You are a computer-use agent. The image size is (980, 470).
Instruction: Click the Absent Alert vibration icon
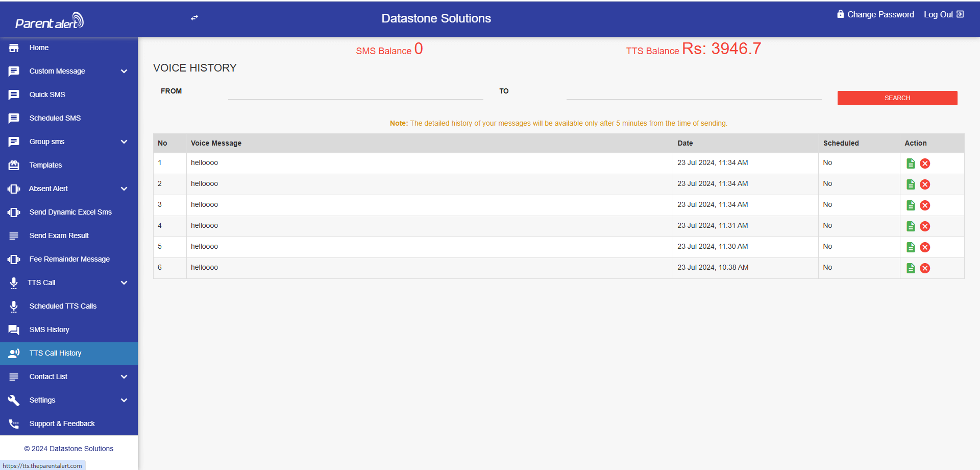14,189
